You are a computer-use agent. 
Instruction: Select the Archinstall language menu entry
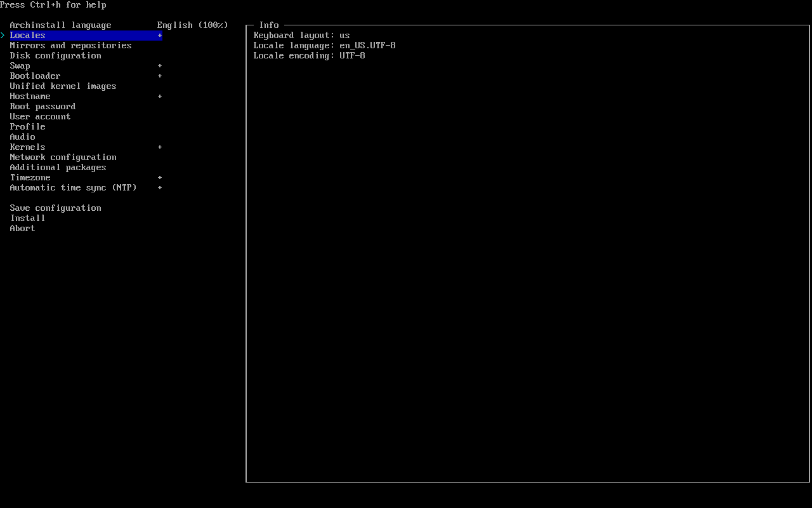60,25
